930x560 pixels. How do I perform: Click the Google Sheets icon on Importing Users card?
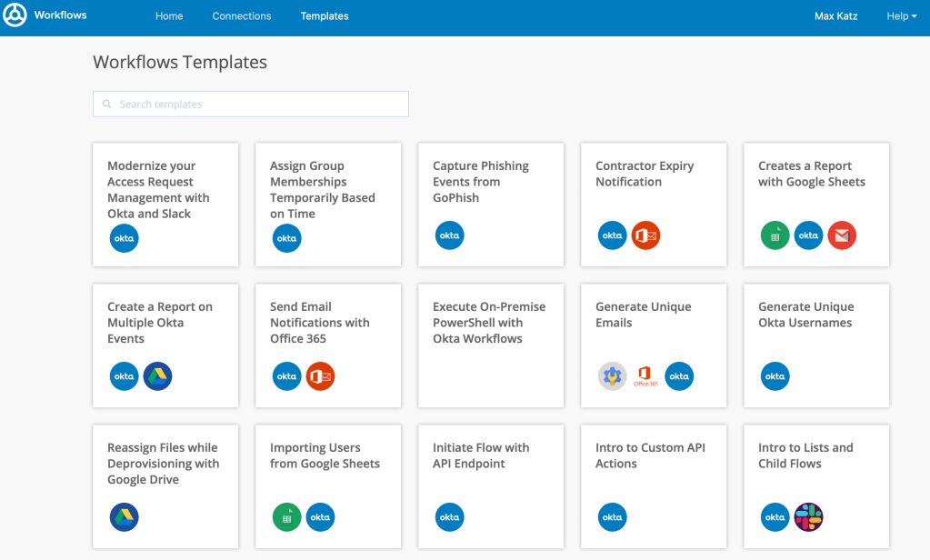(287, 517)
